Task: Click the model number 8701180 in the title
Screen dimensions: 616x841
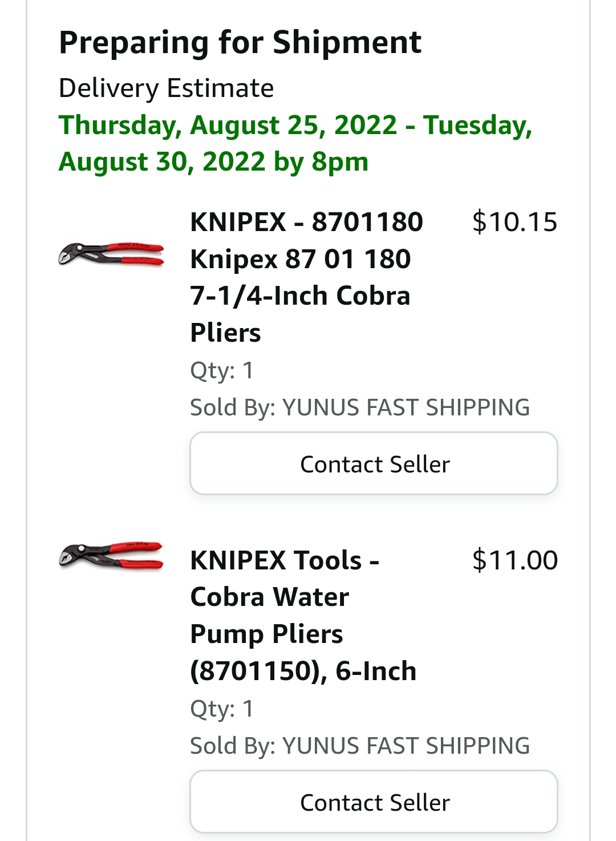Action: point(371,223)
